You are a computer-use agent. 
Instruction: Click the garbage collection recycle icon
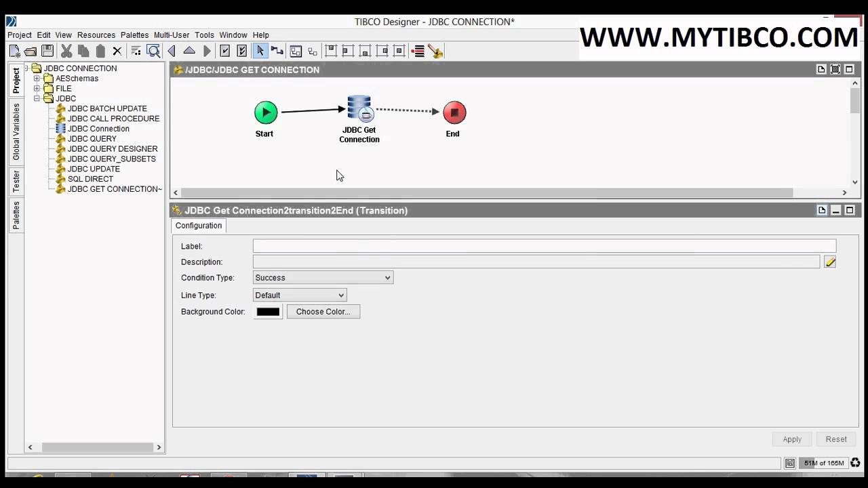(x=855, y=463)
